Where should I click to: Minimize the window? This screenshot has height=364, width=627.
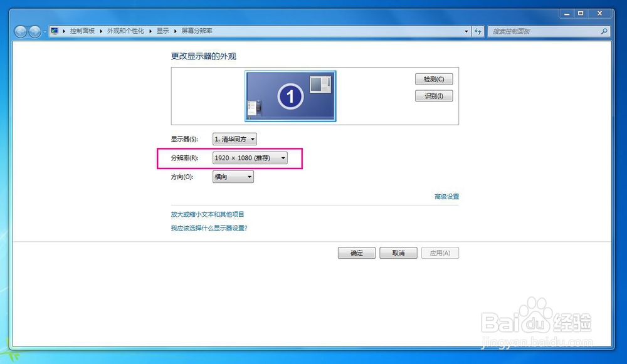567,14
